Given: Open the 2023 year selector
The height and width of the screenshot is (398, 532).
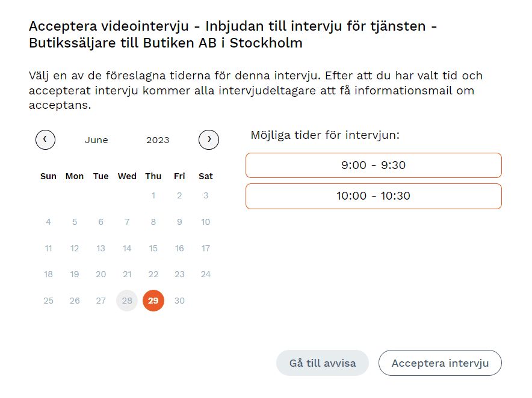Looking at the screenshot, I should (158, 140).
